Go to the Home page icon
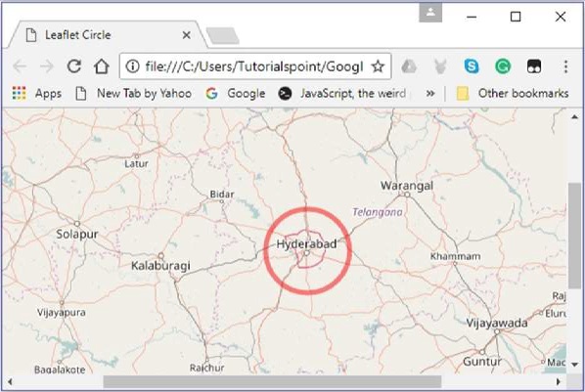 (102, 66)
